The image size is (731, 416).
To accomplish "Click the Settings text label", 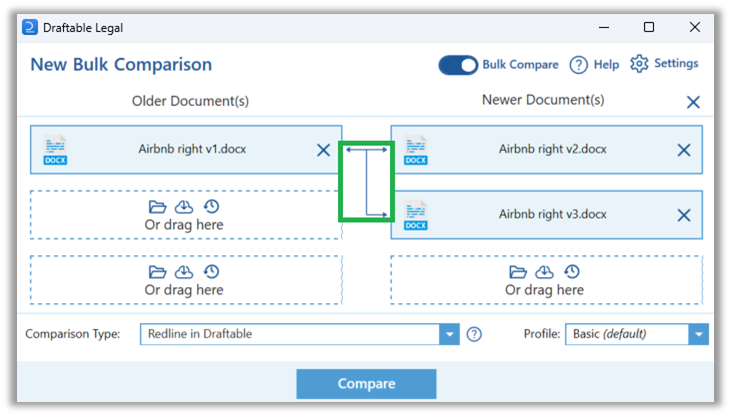I will (x=676, y=63).
